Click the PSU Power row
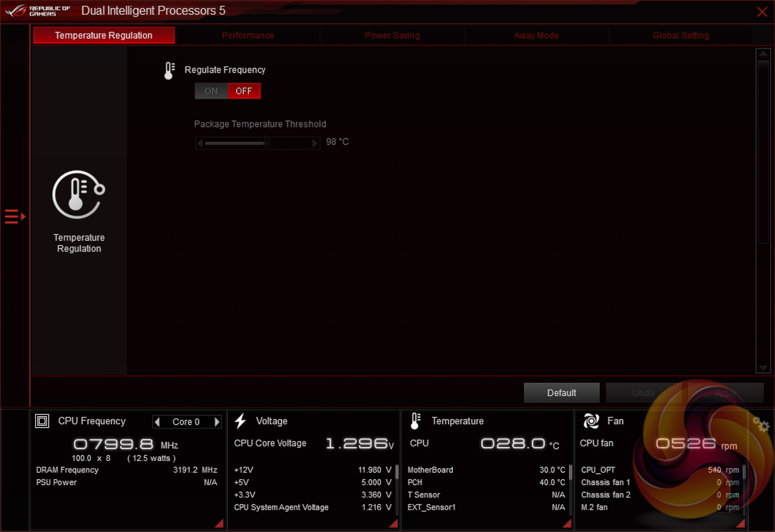775x532 pixels. coord(127,482)
